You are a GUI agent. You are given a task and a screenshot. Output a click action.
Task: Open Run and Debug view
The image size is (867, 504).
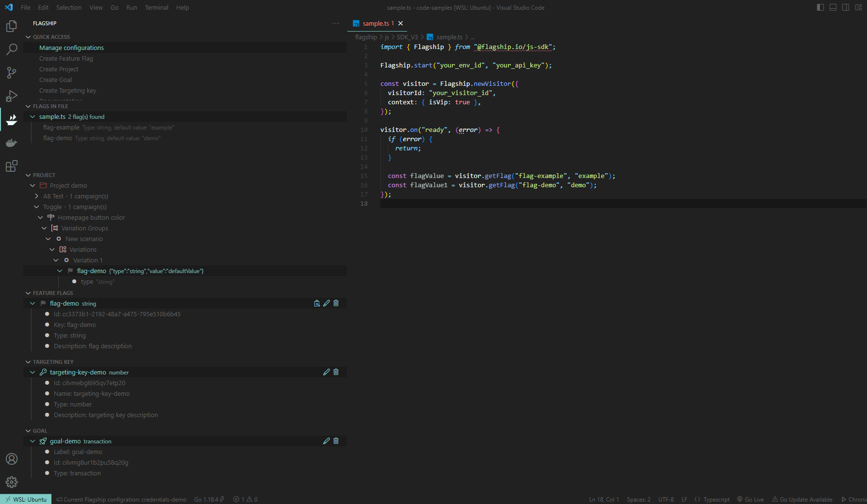12,96
